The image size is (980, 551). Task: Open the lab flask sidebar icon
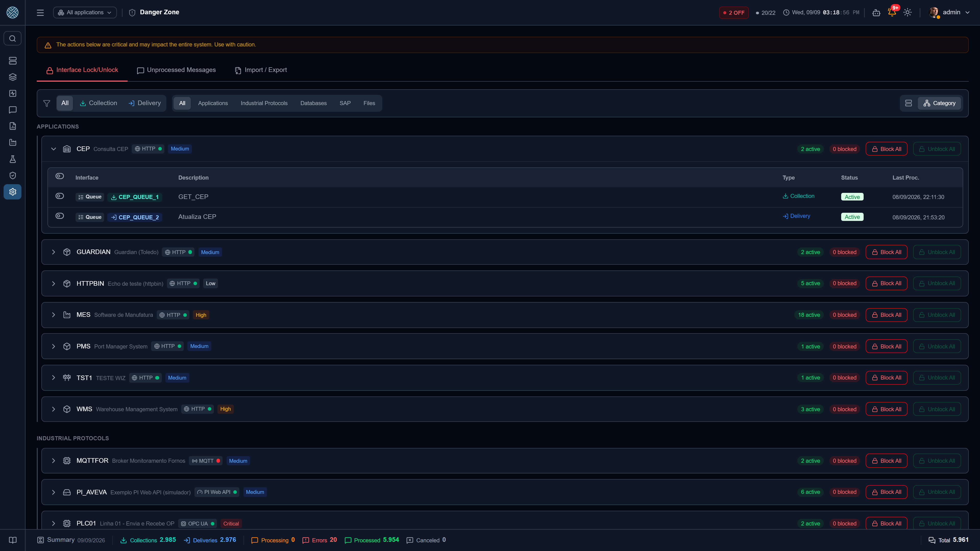coord(13,159)
